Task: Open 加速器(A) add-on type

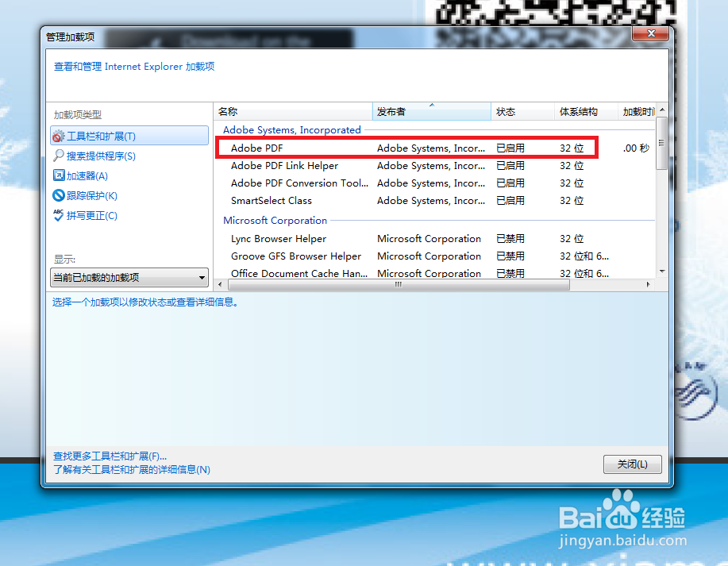Action: pos(87,176)
